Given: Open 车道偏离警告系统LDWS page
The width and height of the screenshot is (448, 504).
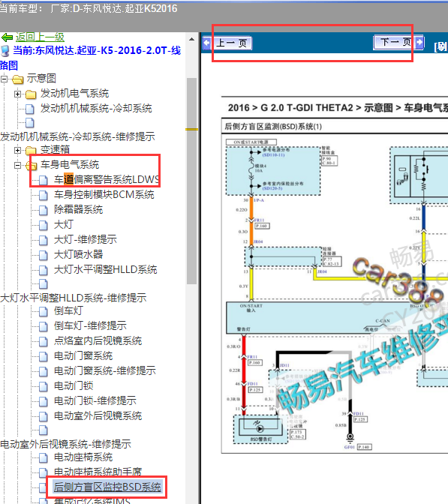Looking at the screenshot, I should point(107,179).
